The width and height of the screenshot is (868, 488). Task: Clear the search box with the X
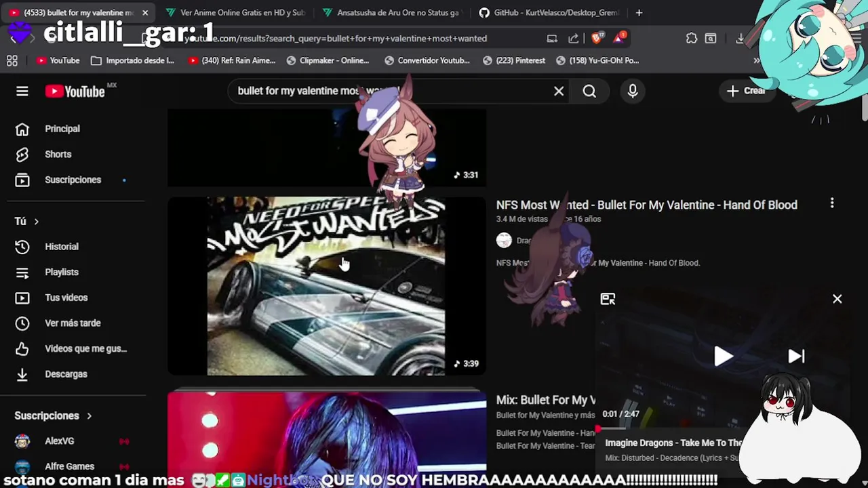coord(559,91)
